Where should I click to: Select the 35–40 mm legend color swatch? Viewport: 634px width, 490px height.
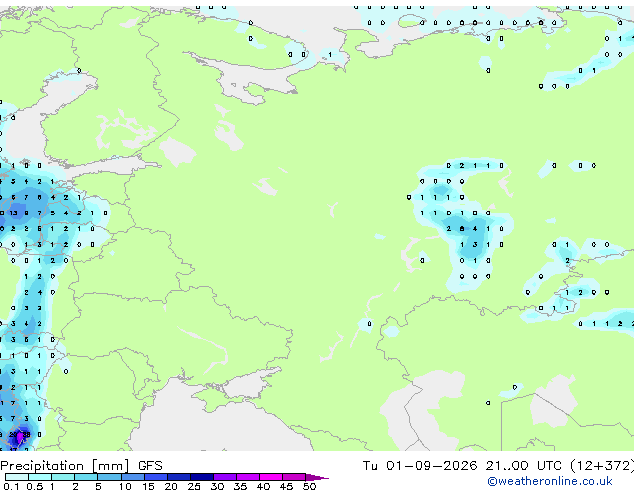(x=247, y=477)
